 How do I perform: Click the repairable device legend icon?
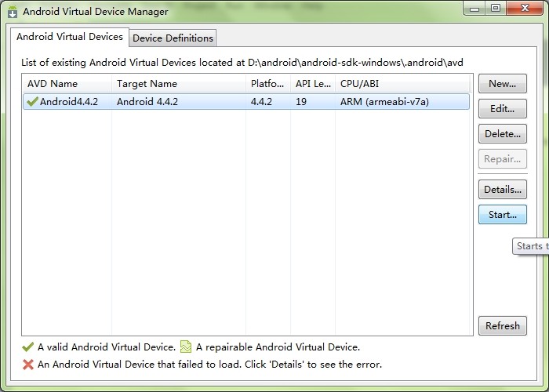(186, 347)
